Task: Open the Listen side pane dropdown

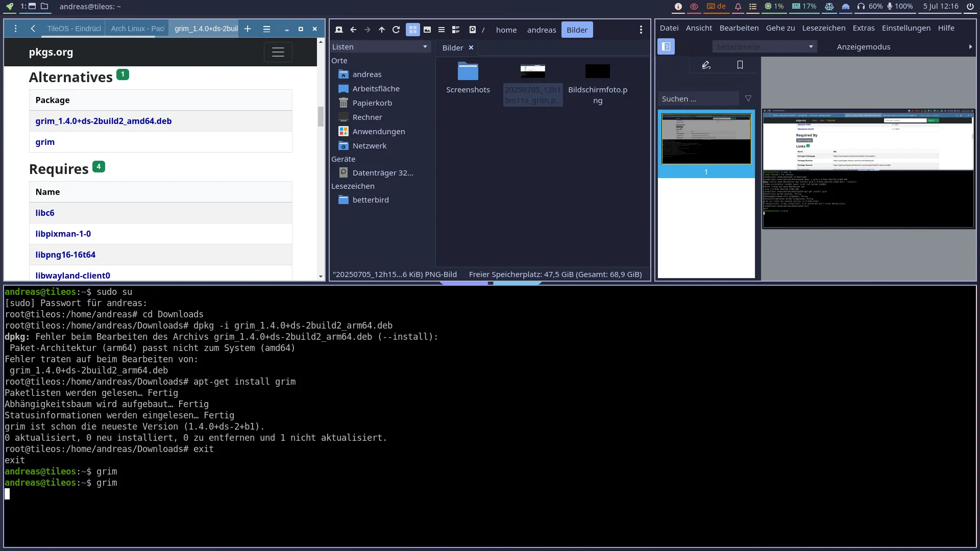Action: point(380,46)
